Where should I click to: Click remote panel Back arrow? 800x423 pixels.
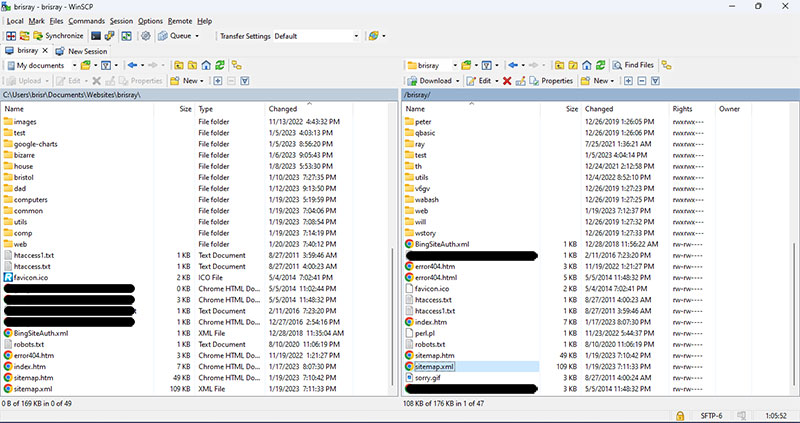[x=513, y=65]
